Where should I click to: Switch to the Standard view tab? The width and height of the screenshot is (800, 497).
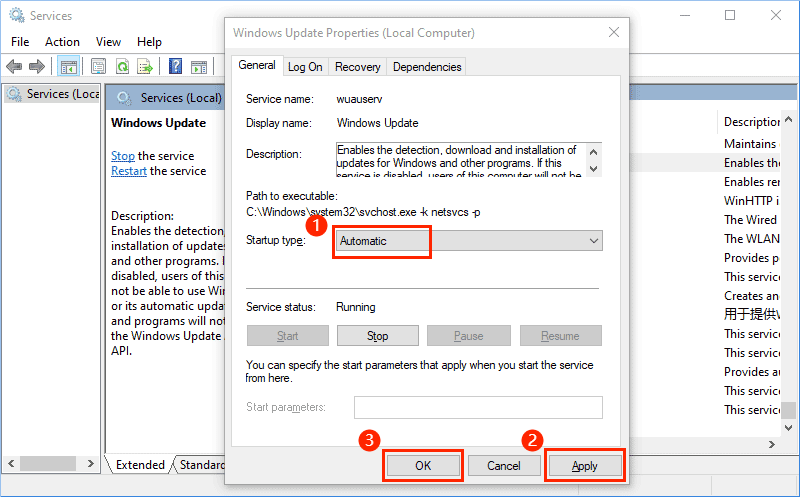(202, 465)
